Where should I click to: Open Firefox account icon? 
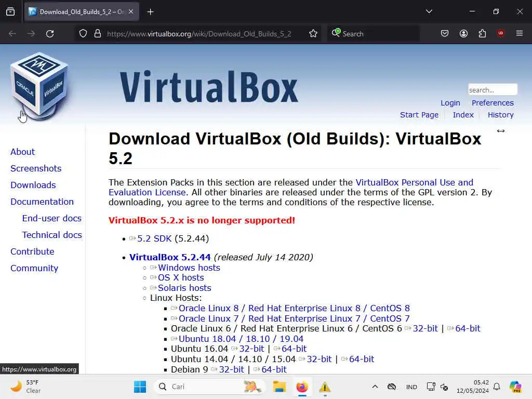(463, 33)
